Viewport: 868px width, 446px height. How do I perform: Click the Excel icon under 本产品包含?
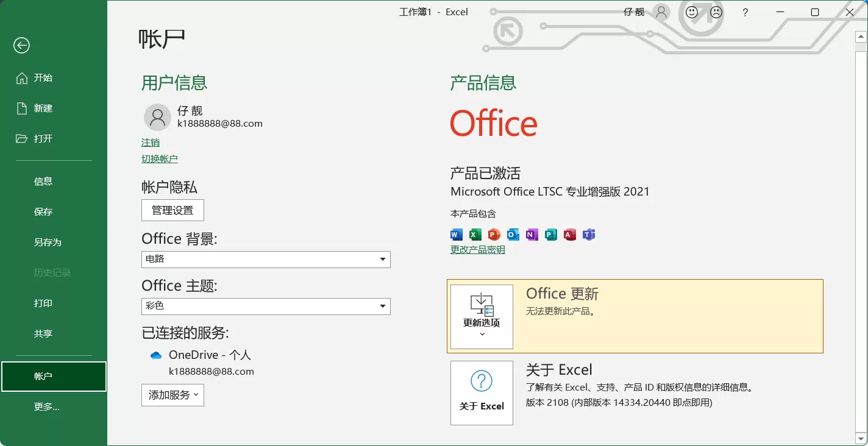coord(474,234)
